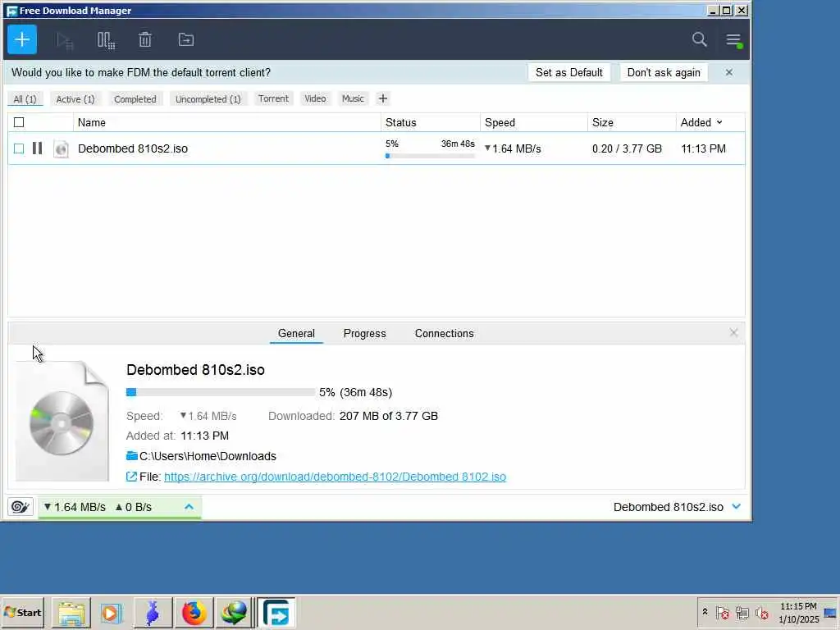840x630 pixels.
Task: Click the plus button to add new download
Action: pyautogui.click(x=22, y=39)
